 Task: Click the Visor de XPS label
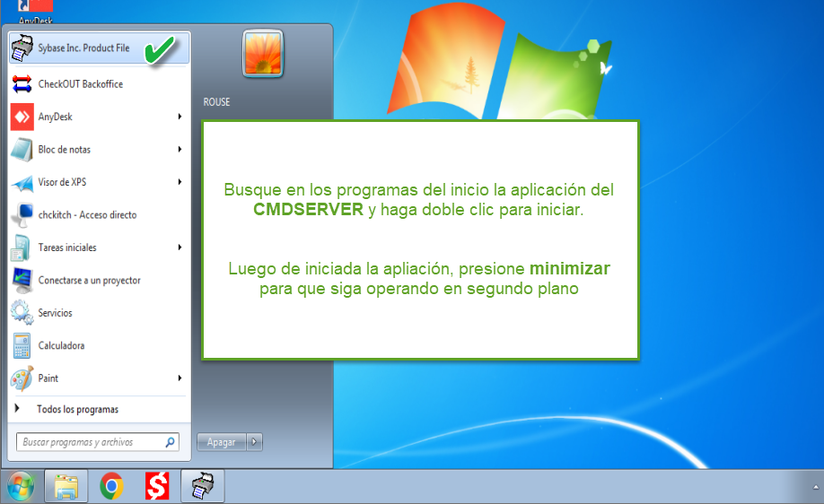pos(62,182)
